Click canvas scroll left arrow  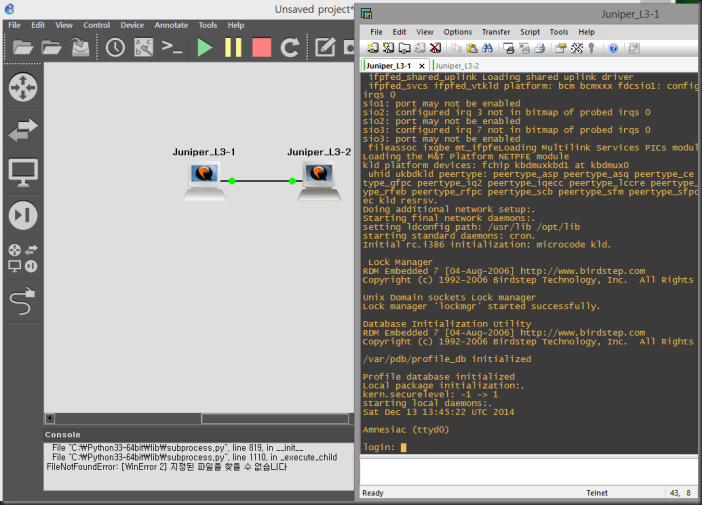tap(50, 419)
